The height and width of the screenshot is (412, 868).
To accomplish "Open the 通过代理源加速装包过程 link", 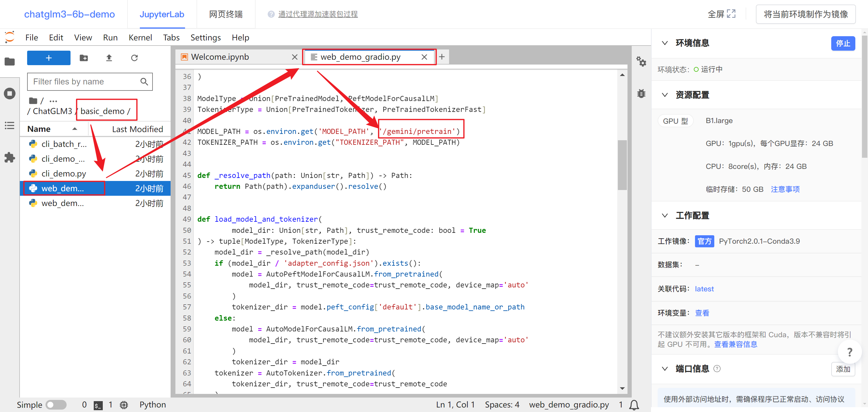I will (x=318, y=14).
